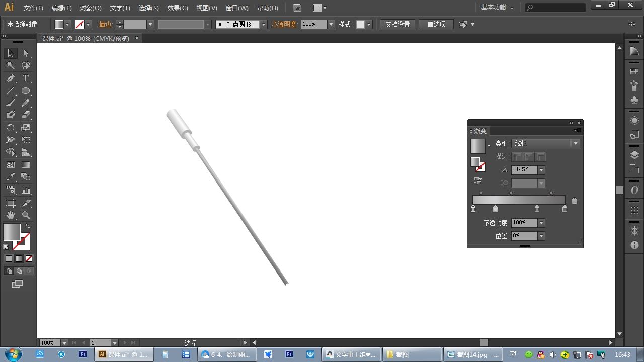Screen dimensions: 644x362
Task: Select the Eyedropper tool
Action: (x=11, y=177)
